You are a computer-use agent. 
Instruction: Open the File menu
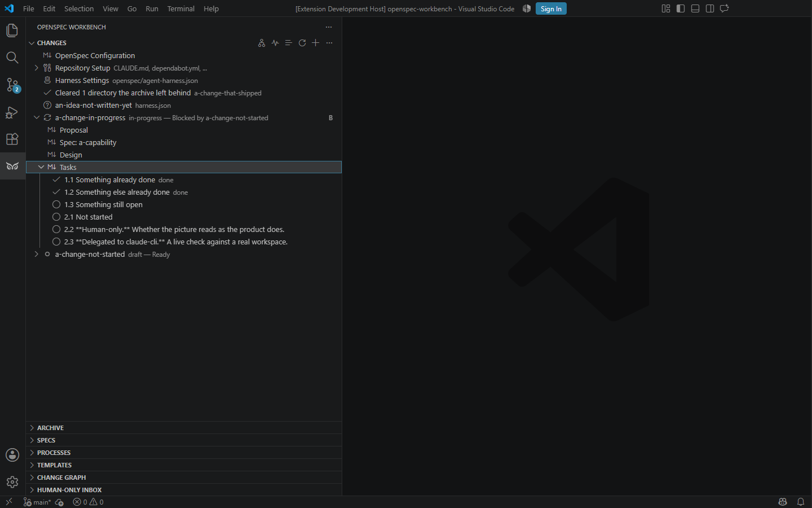pyautogui.click(x=29, y=8)
